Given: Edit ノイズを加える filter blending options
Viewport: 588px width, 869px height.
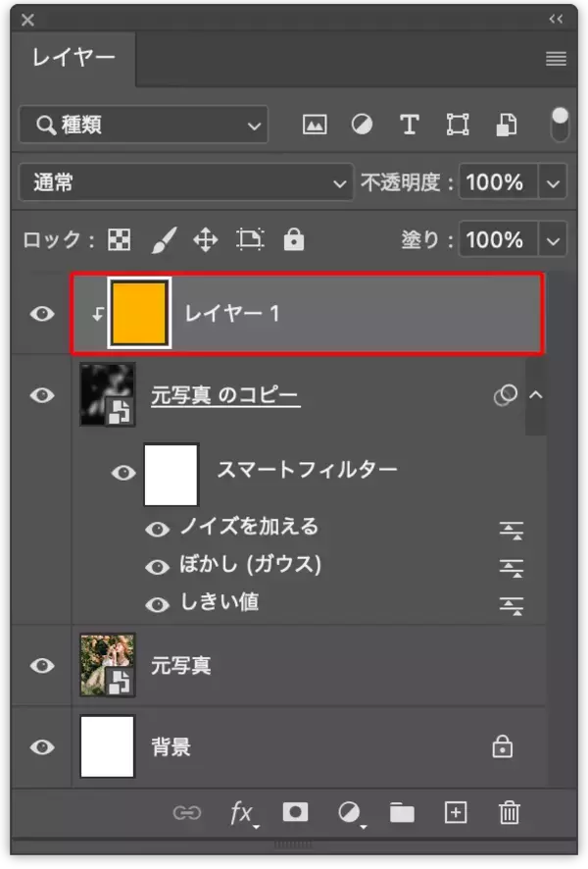Looking at the screenshot, I should click(x=511, y=530).
